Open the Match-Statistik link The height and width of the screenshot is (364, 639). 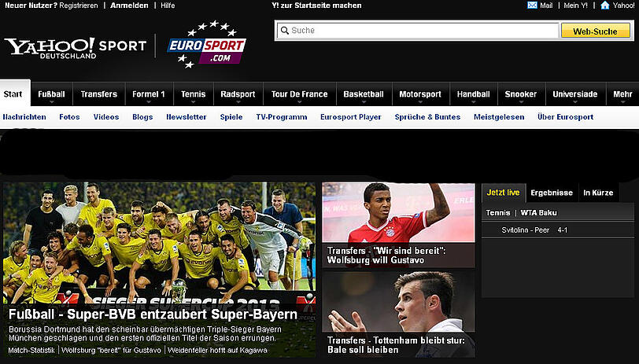[31, 350]
